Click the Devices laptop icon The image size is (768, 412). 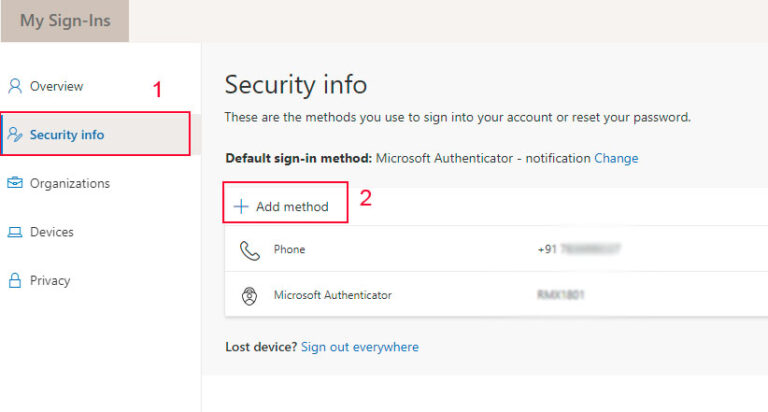pyautogui.click(x=15, y=232)
